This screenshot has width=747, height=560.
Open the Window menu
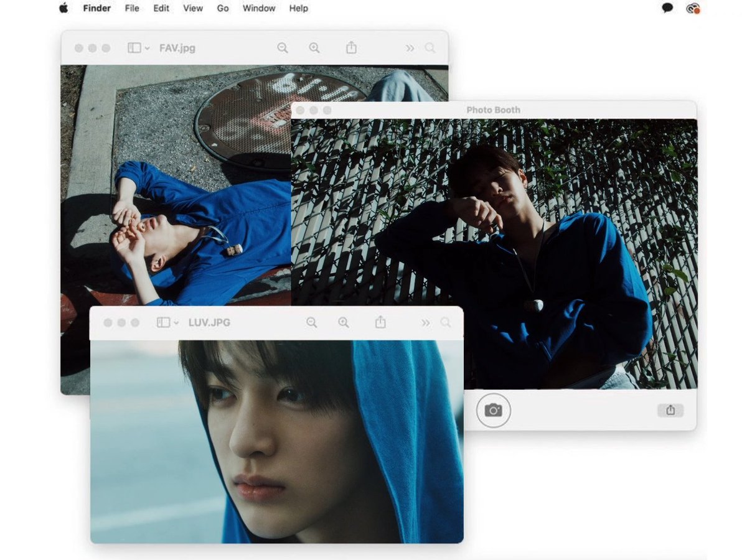click(259, 8)
